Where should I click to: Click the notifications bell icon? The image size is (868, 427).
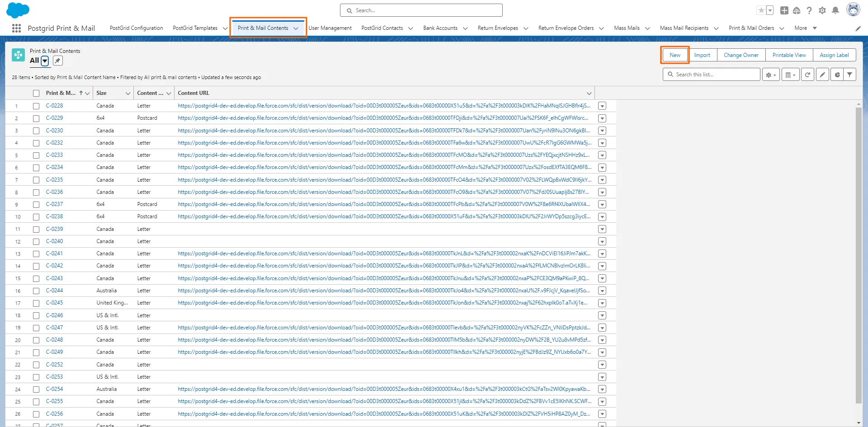click(835, 10)
